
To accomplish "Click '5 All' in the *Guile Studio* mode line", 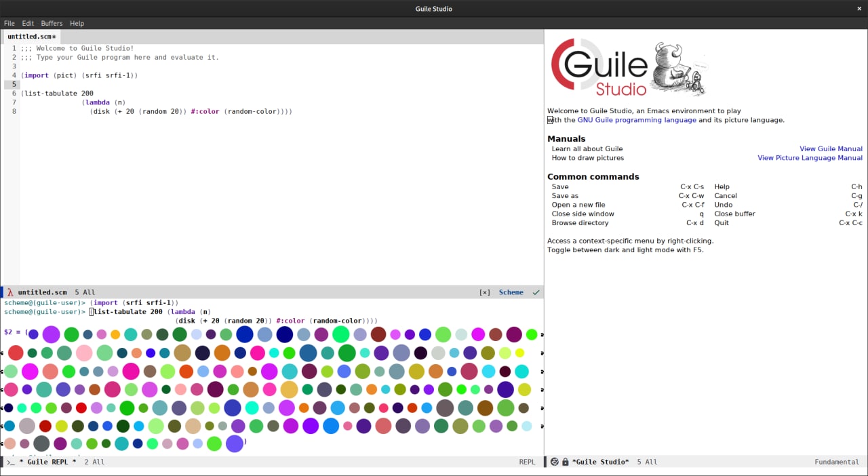I will point(648,462).
